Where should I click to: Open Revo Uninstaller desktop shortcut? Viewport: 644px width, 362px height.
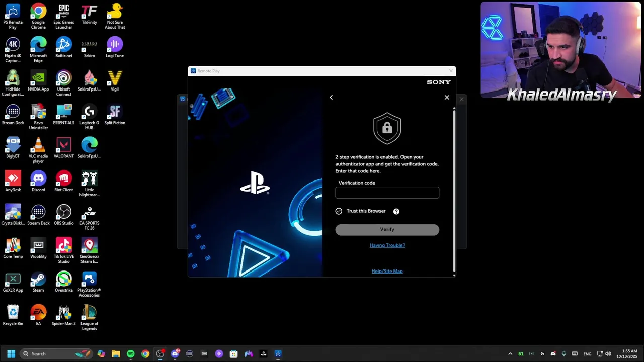click(x=38, y=117)
